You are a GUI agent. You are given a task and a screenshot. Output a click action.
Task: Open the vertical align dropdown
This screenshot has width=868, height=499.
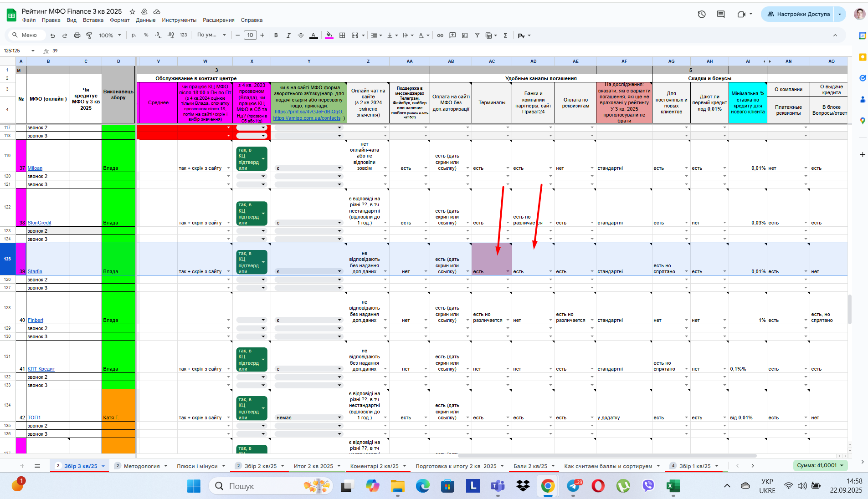(x=392, y=35)
